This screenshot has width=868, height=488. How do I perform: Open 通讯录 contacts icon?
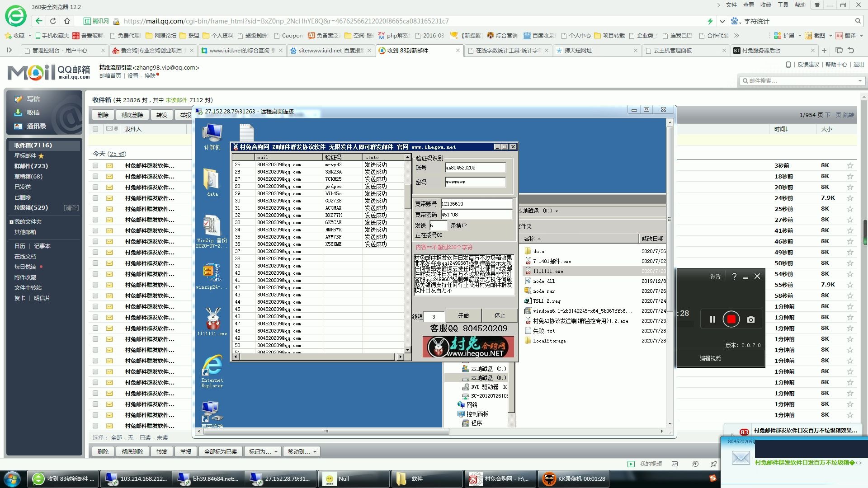tap(19, 126)
